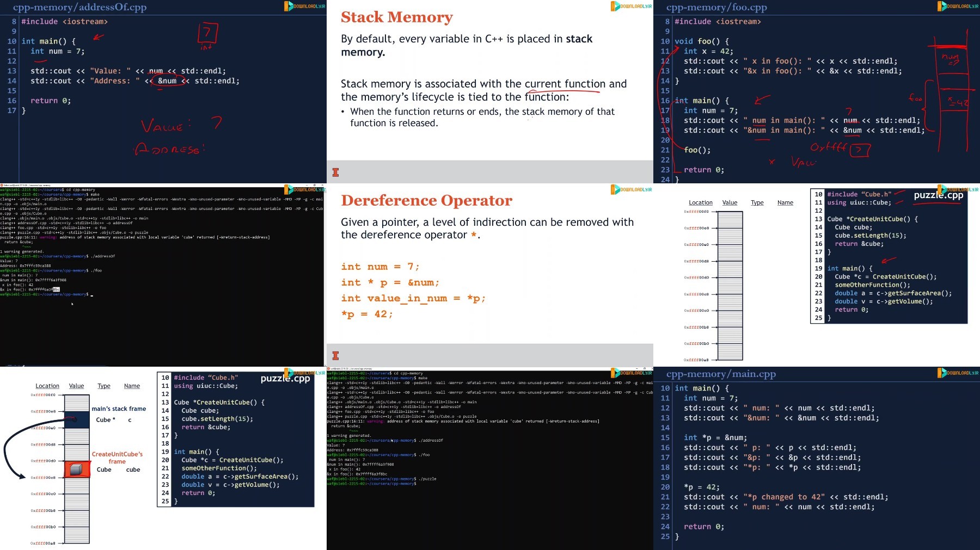Click the puzzle.cpp label beside main's stack frame
The image size is (980, 550).
[x=285, y=379]
